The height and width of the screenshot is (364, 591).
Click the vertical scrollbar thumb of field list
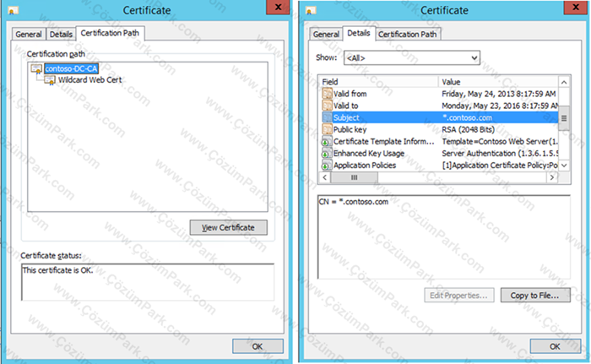[564, 118]
